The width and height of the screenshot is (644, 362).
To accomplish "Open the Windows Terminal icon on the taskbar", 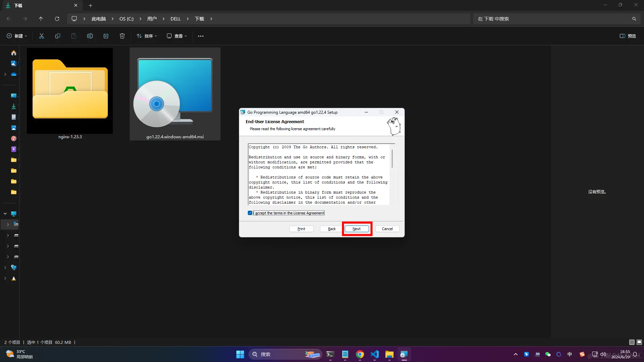I will (330, 354).
